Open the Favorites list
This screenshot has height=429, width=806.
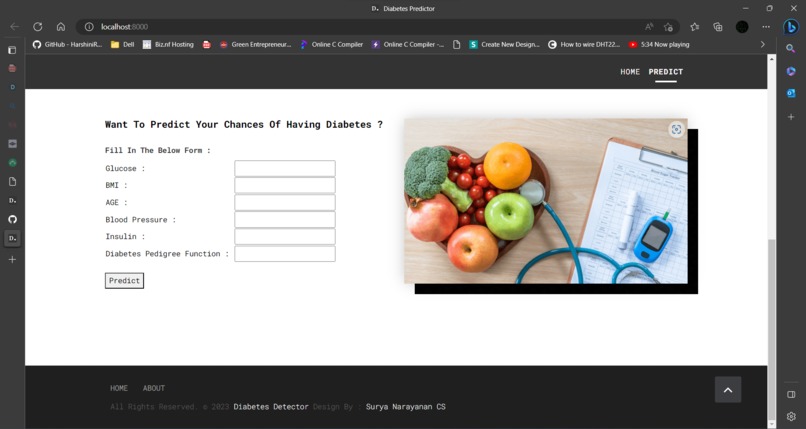(x=695, y=27)
